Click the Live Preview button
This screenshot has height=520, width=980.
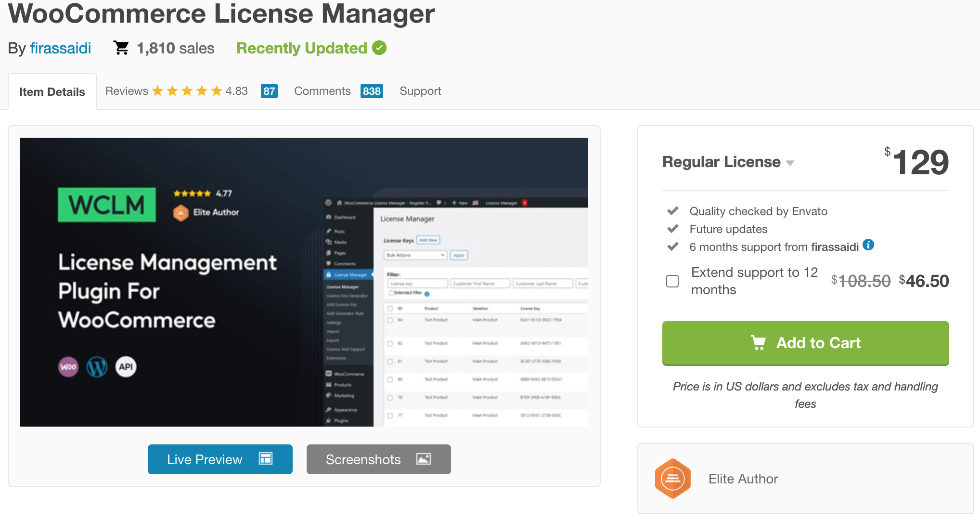pyautogui.click(x=220, y=459)
